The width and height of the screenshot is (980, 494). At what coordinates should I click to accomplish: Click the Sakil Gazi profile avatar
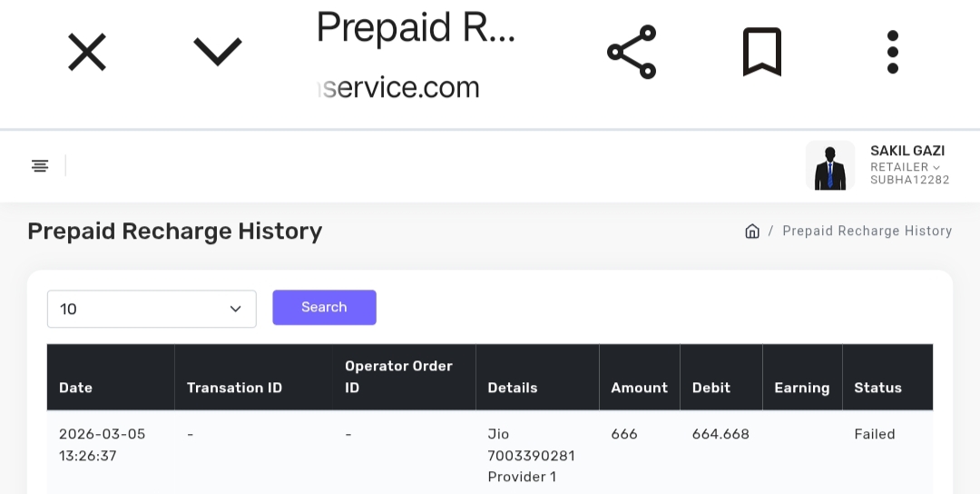click(830, 165)
